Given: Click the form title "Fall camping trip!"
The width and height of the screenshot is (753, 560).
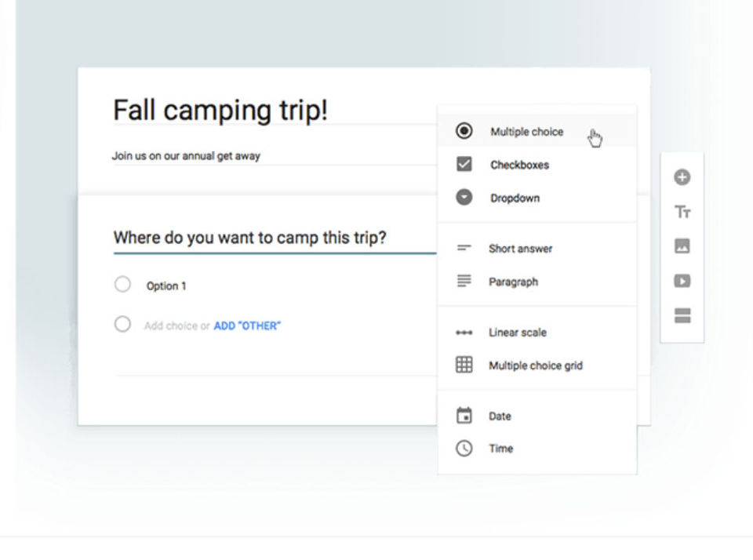Looking at the screenshot, I should tap(220, 111).
